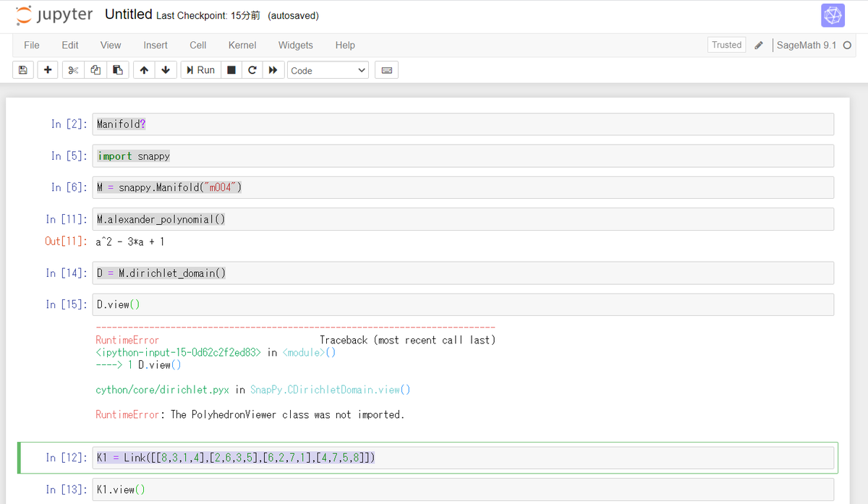Open the View menu
868x504 pixels.
pyautogui.click(x=111, y=45)
